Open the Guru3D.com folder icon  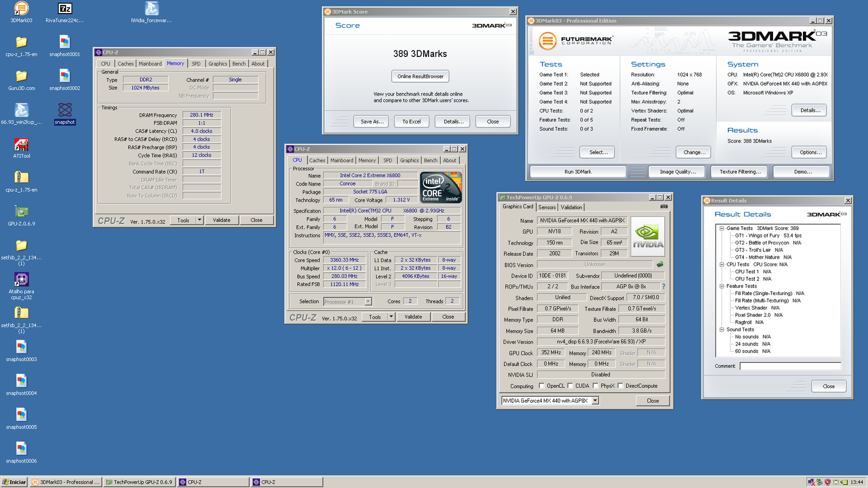pos(21,76)
